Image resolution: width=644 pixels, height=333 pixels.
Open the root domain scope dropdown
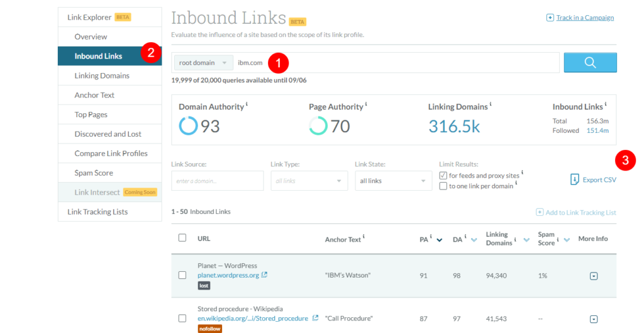point(203,63)
